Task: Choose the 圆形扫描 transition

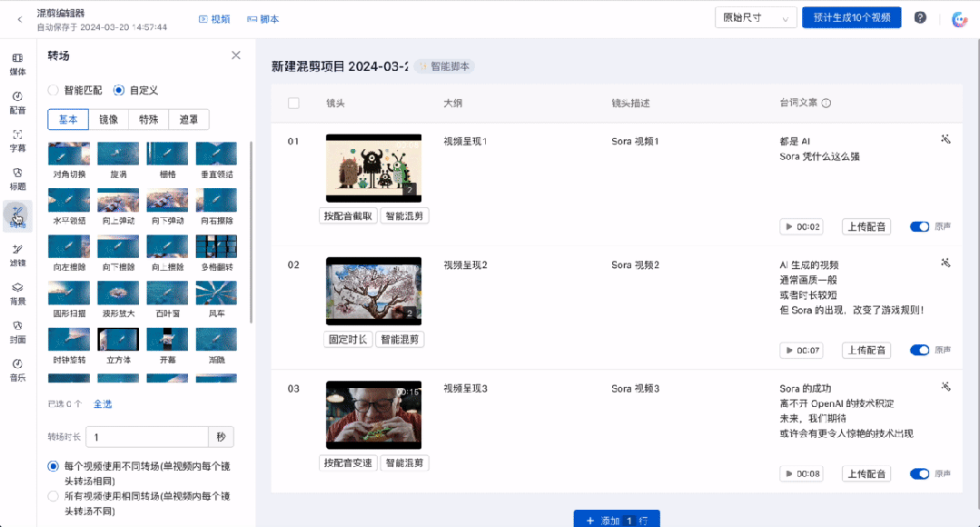Action: (x=69, y=299)
